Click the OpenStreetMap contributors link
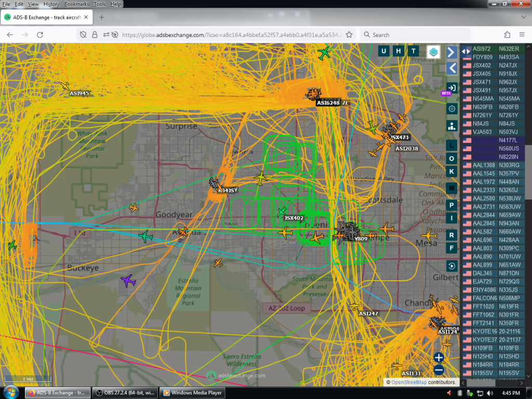Viewport: 532px width, 399px height. [x=409, y=382]
